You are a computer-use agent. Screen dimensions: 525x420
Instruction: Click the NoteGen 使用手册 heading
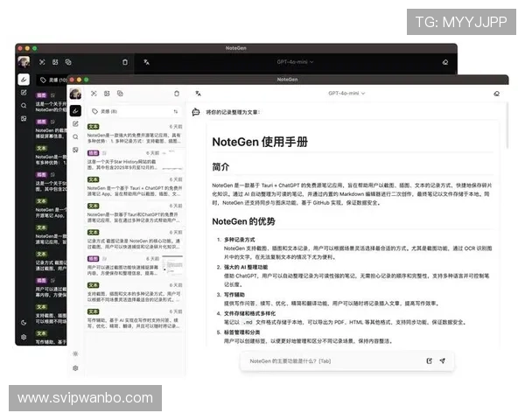click(260, 142)
